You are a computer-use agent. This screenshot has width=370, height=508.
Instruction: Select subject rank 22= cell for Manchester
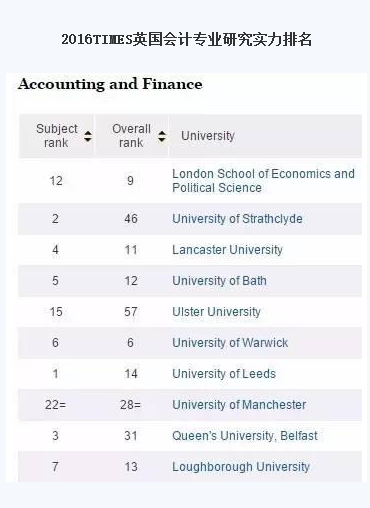[x=56, y=405]
